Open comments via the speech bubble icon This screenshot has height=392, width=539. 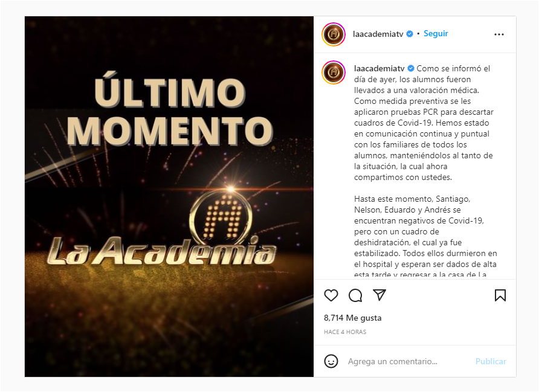(355, 295)
